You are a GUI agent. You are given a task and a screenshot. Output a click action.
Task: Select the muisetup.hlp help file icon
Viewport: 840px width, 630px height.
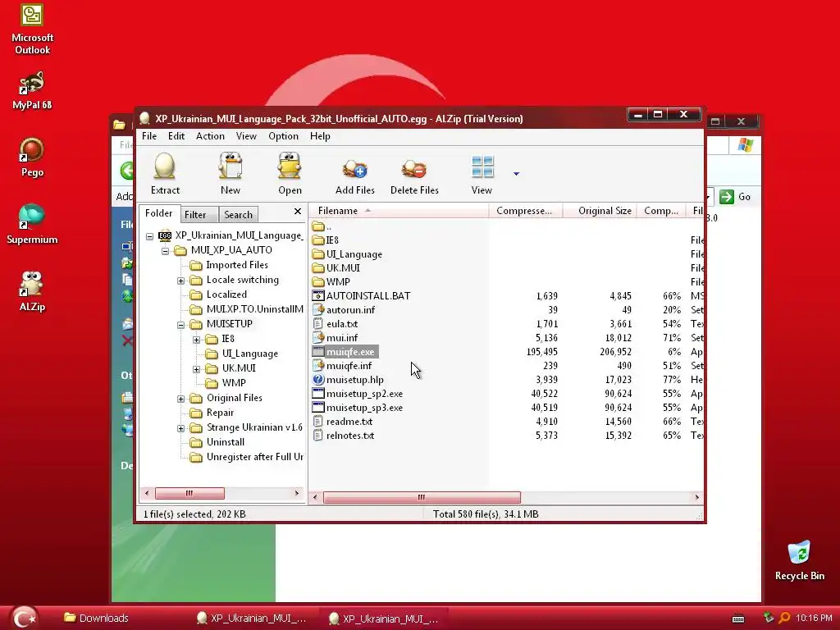tap(318, 379)
